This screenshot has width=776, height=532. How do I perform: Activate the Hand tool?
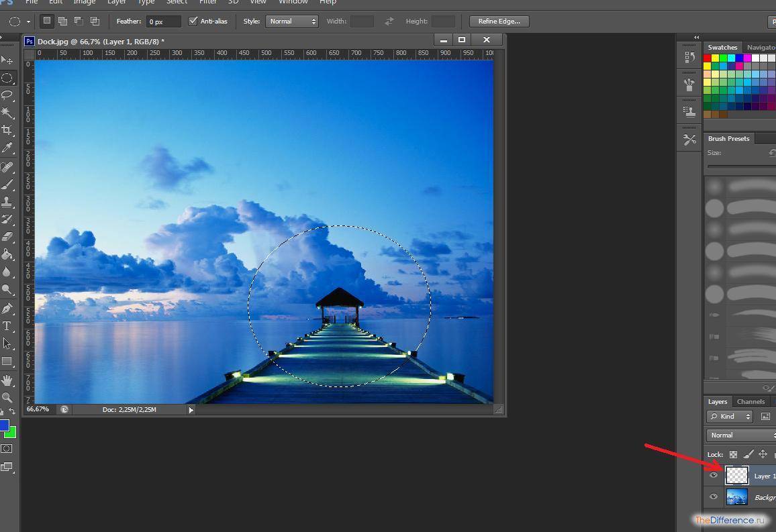click(7, 380)
